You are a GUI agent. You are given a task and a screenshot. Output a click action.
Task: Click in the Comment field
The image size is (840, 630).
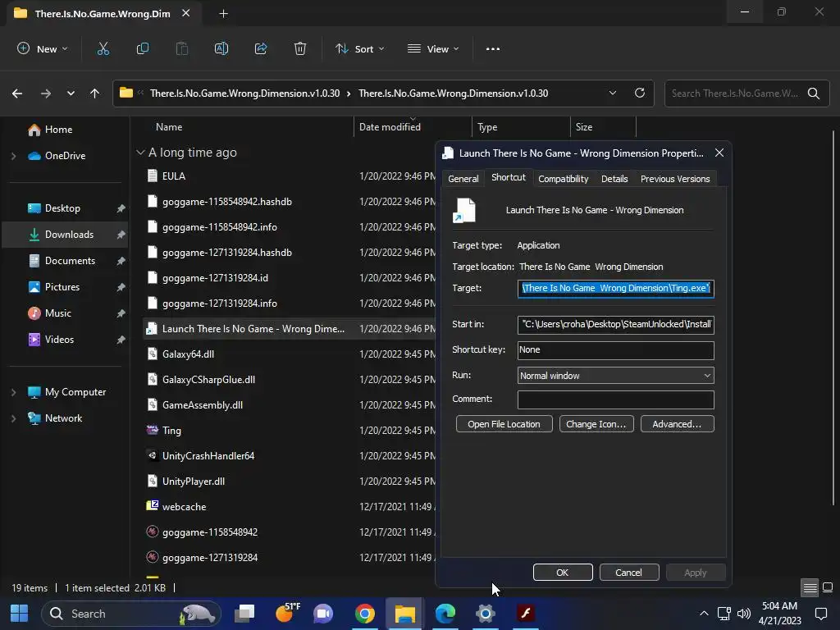click(x=615, y=399)
